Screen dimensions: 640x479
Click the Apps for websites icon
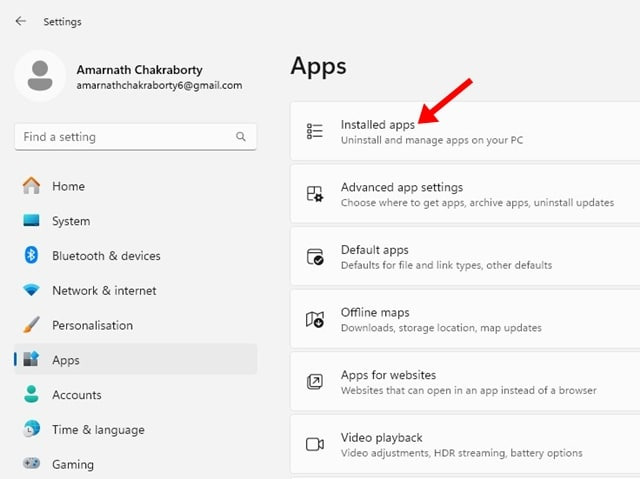pyautogui.click(x=315, y=382)
